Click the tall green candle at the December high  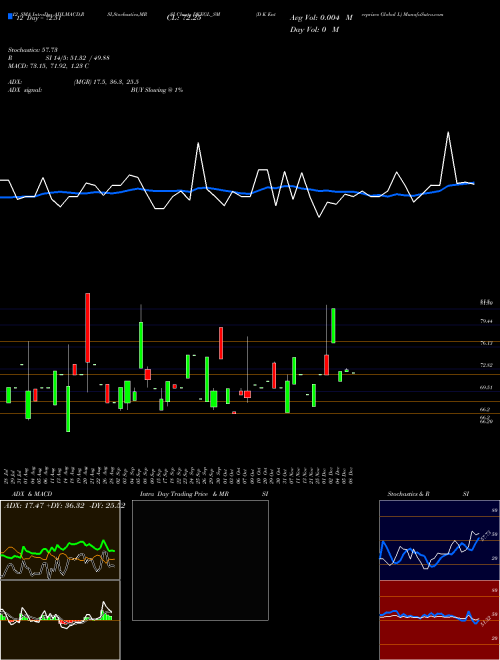click(333, 325)
